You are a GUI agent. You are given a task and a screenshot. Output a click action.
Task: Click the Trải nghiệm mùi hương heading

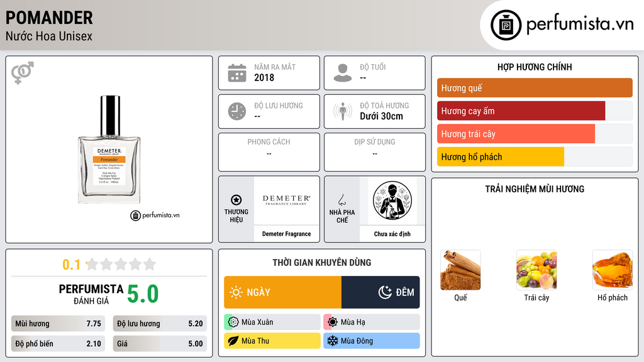[535, 189]
